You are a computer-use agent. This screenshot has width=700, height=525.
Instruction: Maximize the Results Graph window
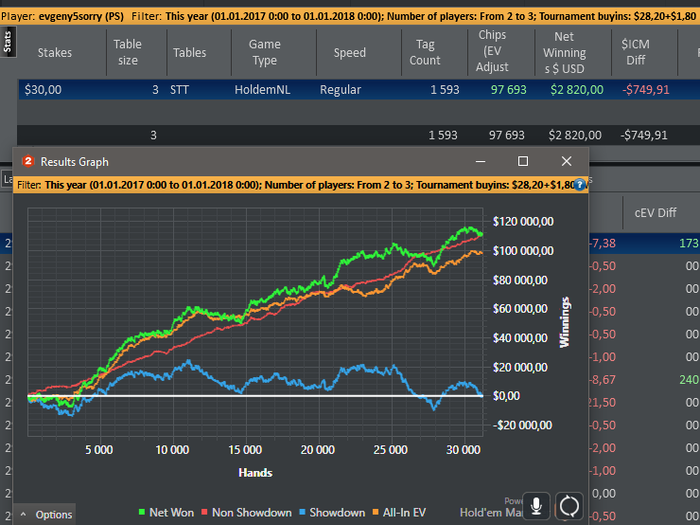(x=523, y=161)
